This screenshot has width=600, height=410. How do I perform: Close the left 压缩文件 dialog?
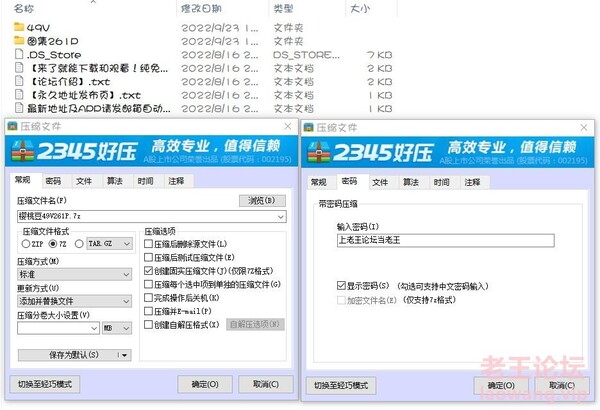pos(288,126)
